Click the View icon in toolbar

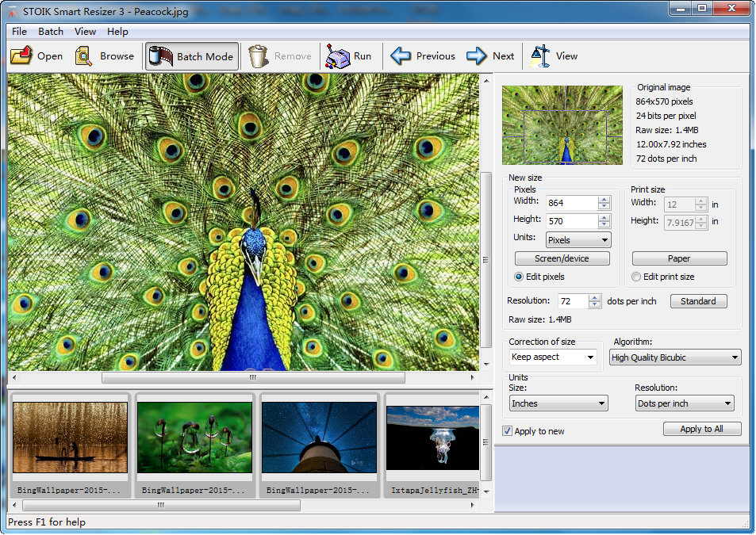coord(541,56)
